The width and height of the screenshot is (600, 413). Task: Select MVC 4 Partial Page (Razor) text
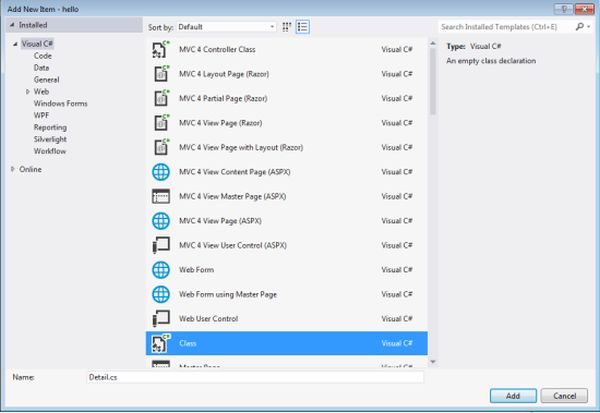(x=223, y=98)
